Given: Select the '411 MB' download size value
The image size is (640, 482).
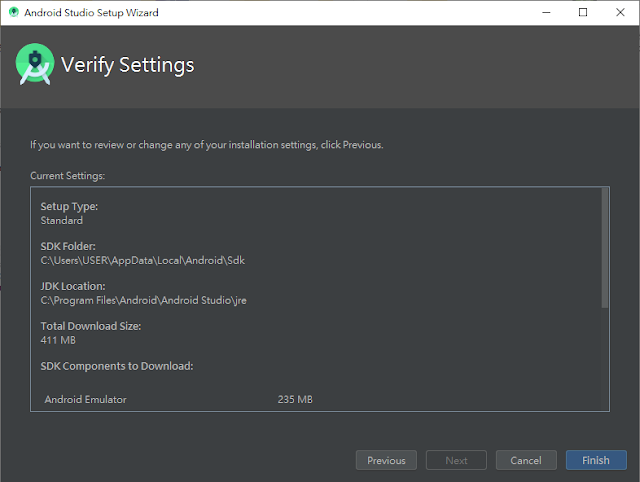Looking at the screenshot, I should pos(58,340).
